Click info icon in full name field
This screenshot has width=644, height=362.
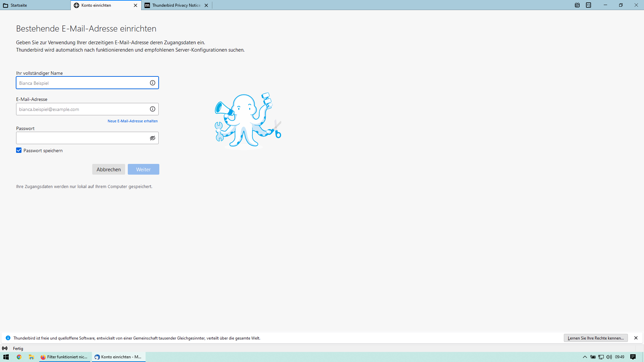[x=153, y=83]
